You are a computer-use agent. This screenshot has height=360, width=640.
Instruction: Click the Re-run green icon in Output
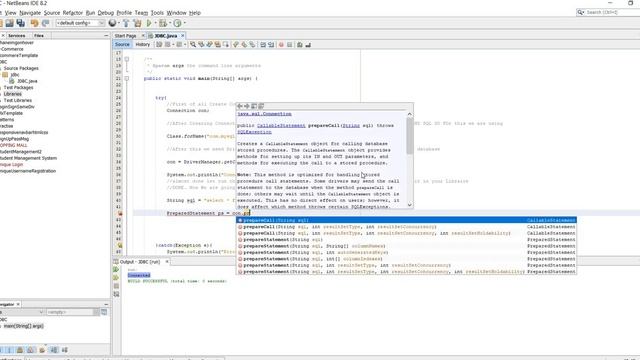point(116,270)
